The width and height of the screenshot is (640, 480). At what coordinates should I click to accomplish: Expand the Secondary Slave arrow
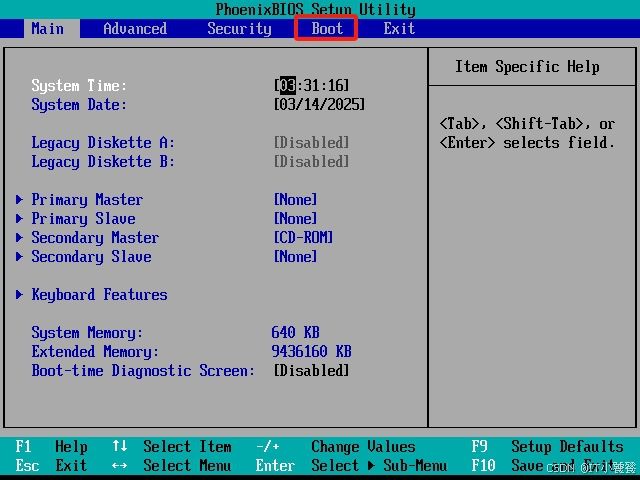(x=19, y=256)
